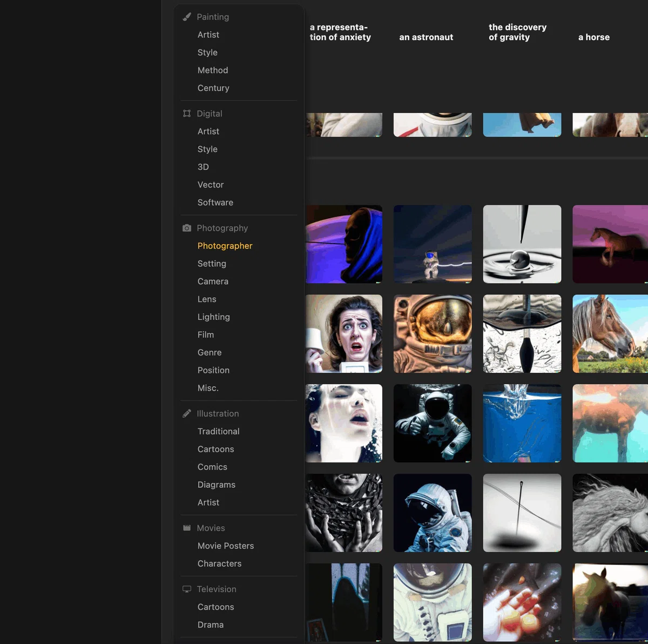Screen dimensions: 648x644
Task: Open the Lighting category
Action: pos(214,317)
